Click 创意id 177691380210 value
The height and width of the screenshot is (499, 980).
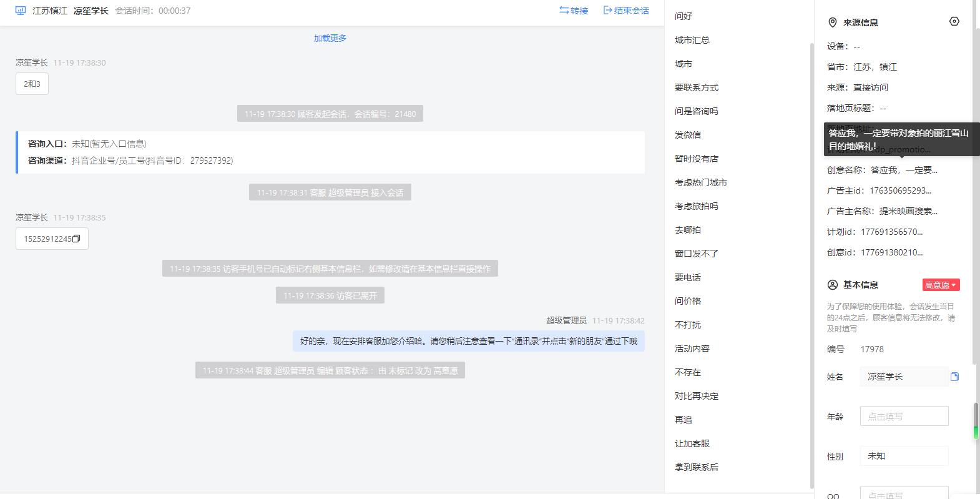892,252
